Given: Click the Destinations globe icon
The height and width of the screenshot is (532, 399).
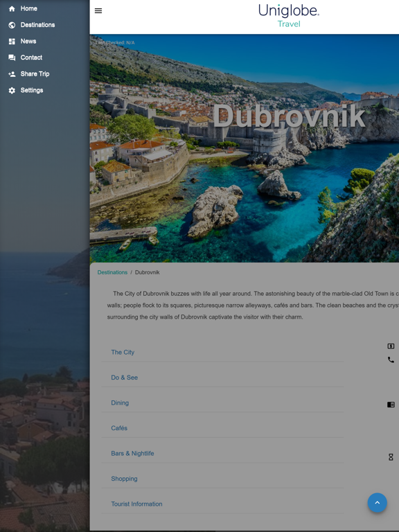Looking at the screenshot, I should point(12,25).
